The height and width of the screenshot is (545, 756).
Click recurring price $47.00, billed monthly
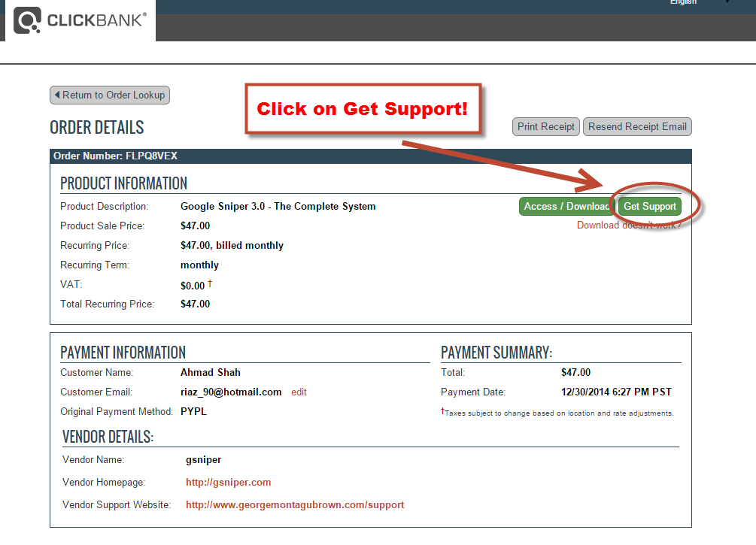(232, 246)
